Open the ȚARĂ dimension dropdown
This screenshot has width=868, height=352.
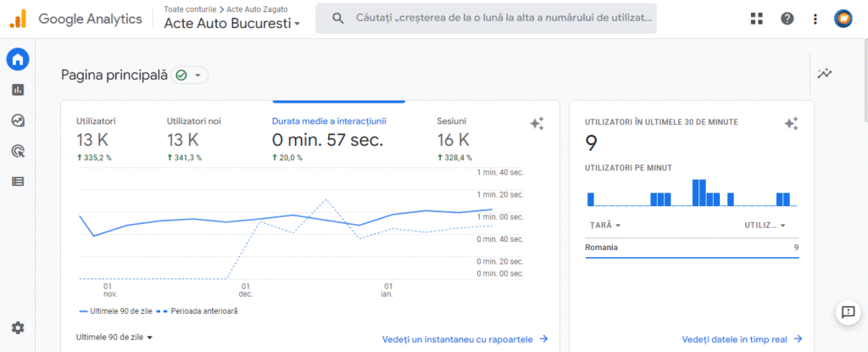(x=605, y=225)
